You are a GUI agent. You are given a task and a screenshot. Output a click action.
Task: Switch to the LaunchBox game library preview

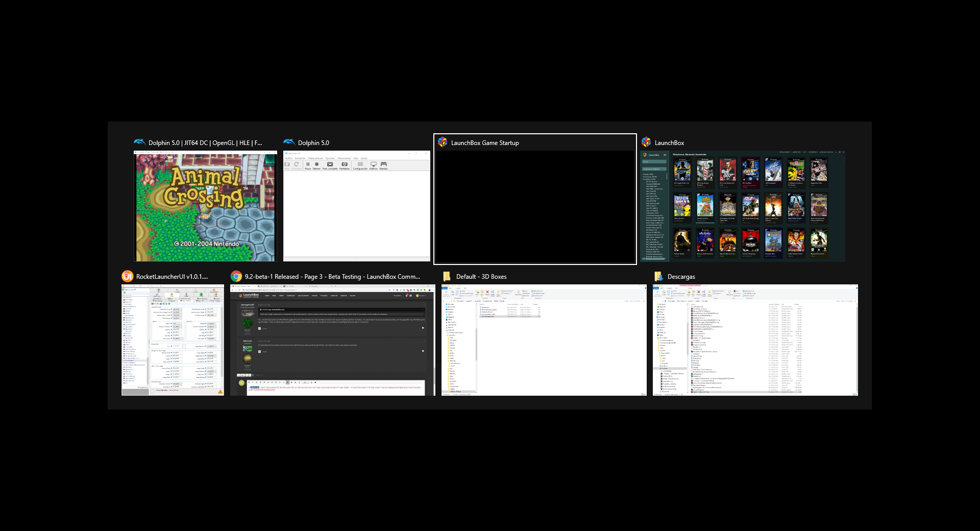(743, 206)
